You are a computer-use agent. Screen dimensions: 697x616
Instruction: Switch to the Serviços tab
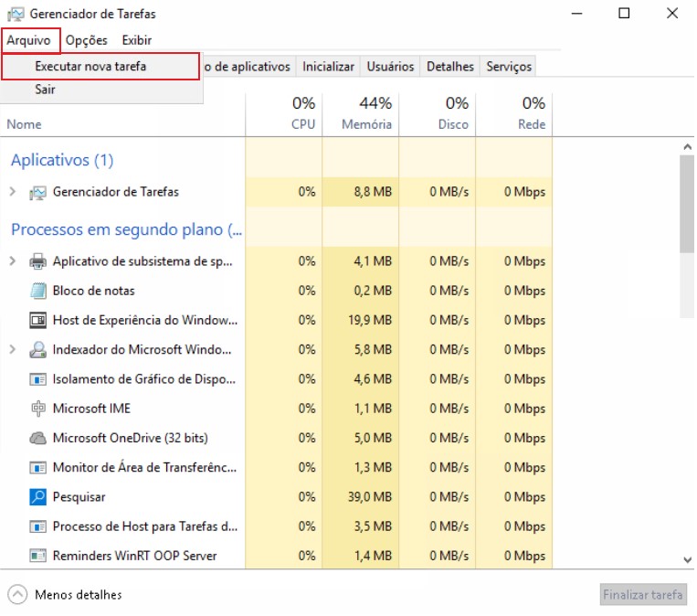pos(509,67)
